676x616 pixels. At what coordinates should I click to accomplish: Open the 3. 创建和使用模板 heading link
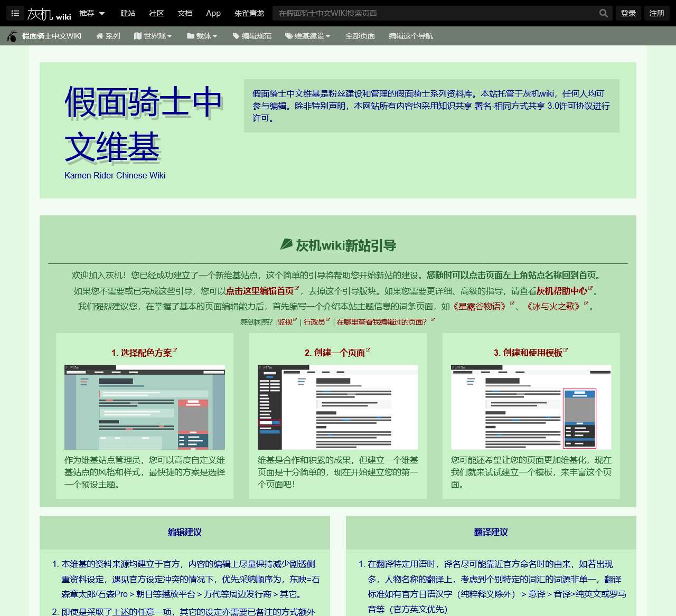(x=528, y=353)
